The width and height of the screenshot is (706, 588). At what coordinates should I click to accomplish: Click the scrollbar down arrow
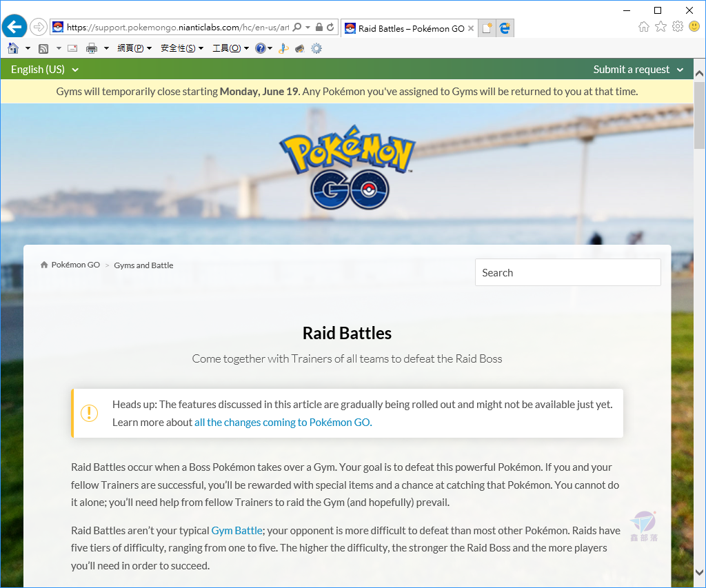699,573
